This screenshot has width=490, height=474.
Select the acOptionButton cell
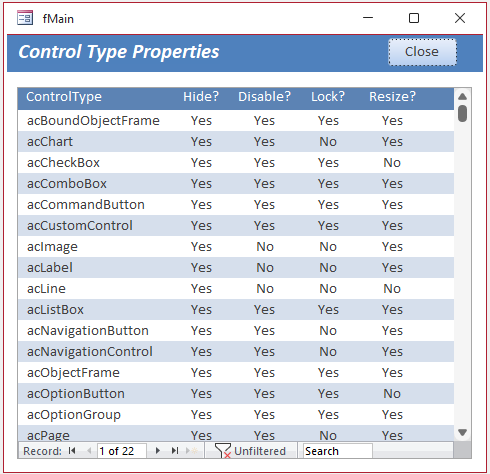pos(76,394)
